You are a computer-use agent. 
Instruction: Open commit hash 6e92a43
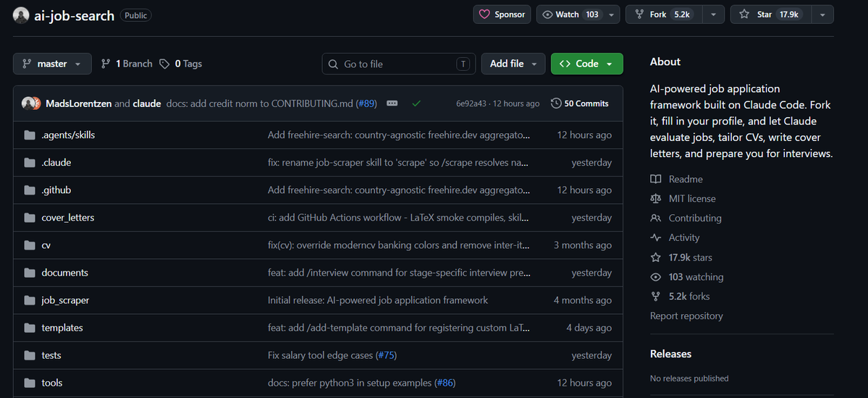pyautogui.click(x=471, y=103)
